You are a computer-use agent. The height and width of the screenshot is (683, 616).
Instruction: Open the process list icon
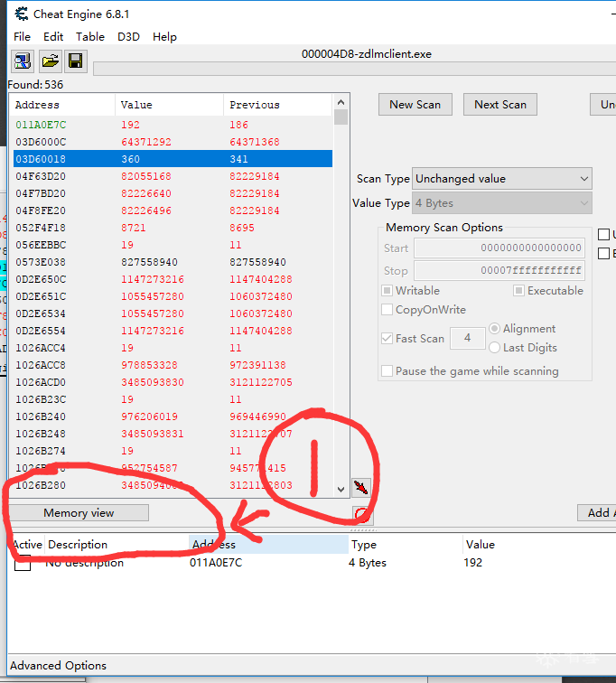click(x=23, y=61)
